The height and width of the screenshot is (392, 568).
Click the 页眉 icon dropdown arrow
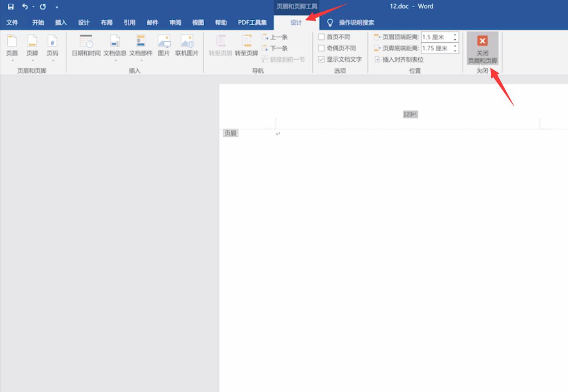(x=12, y=60)
